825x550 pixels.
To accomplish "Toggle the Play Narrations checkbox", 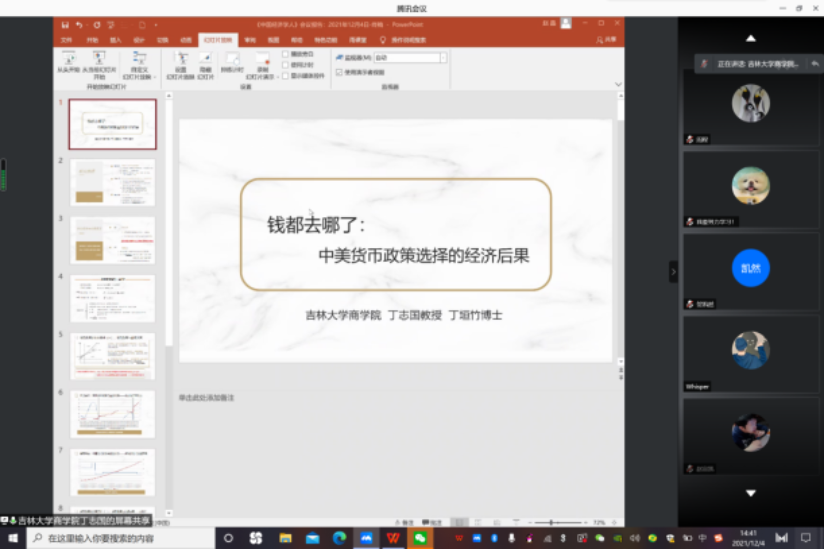I will (x=286, y=54).
